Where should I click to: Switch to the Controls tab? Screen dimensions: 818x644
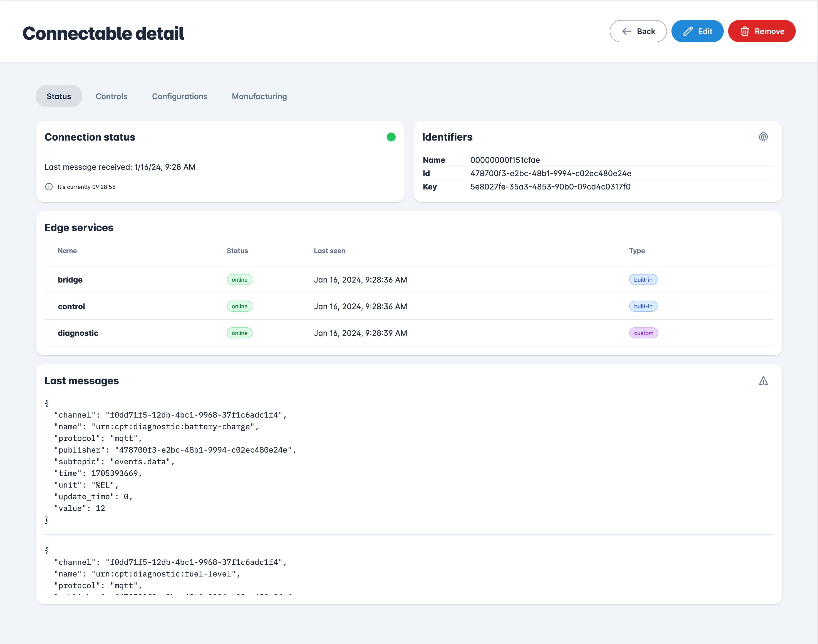tap(112, 96)
